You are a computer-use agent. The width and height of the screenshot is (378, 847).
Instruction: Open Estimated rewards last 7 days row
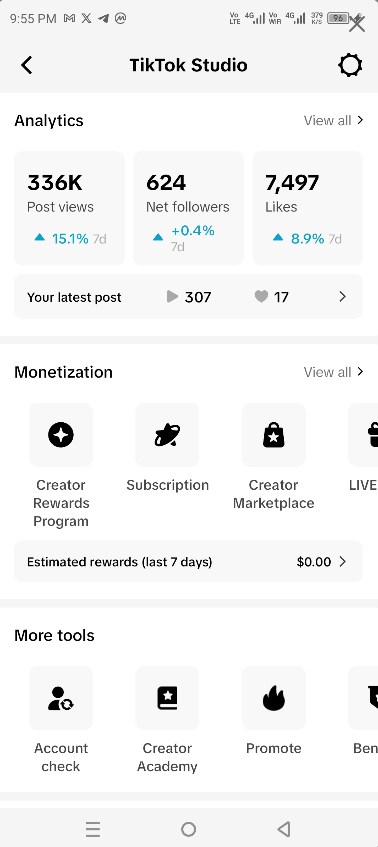click(x=188, y=562)
